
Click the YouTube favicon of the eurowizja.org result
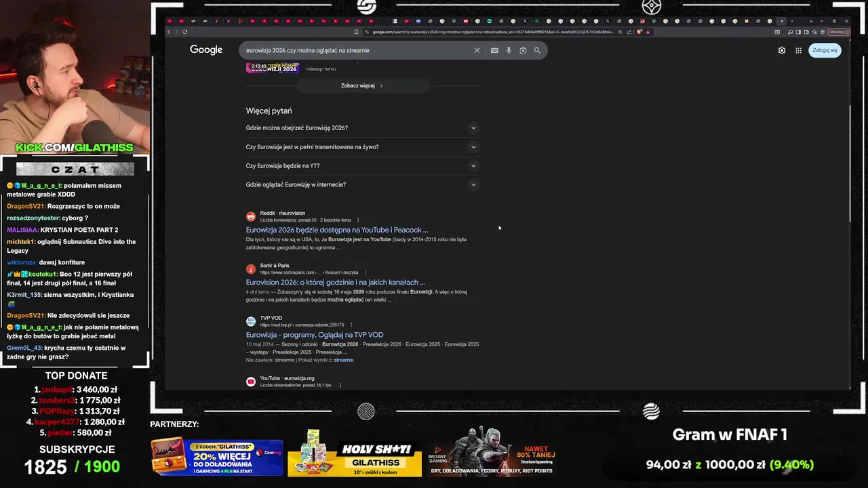tap(251, 382)
